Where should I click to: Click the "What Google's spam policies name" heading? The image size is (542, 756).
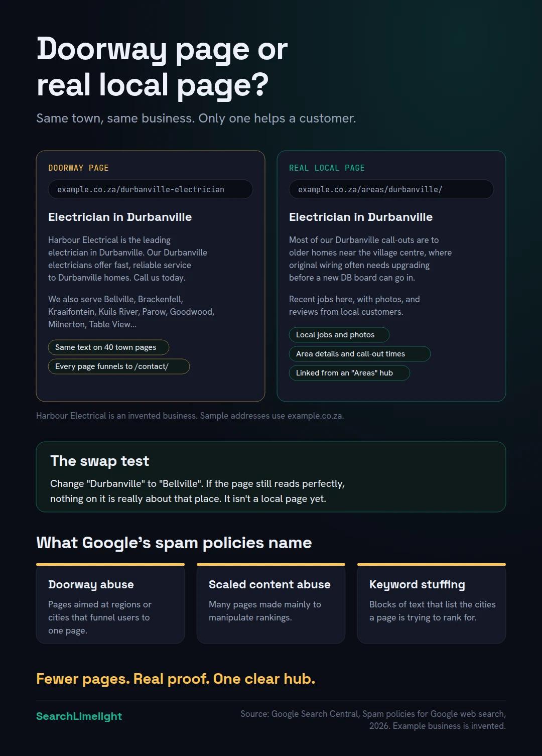click(174, 543)
